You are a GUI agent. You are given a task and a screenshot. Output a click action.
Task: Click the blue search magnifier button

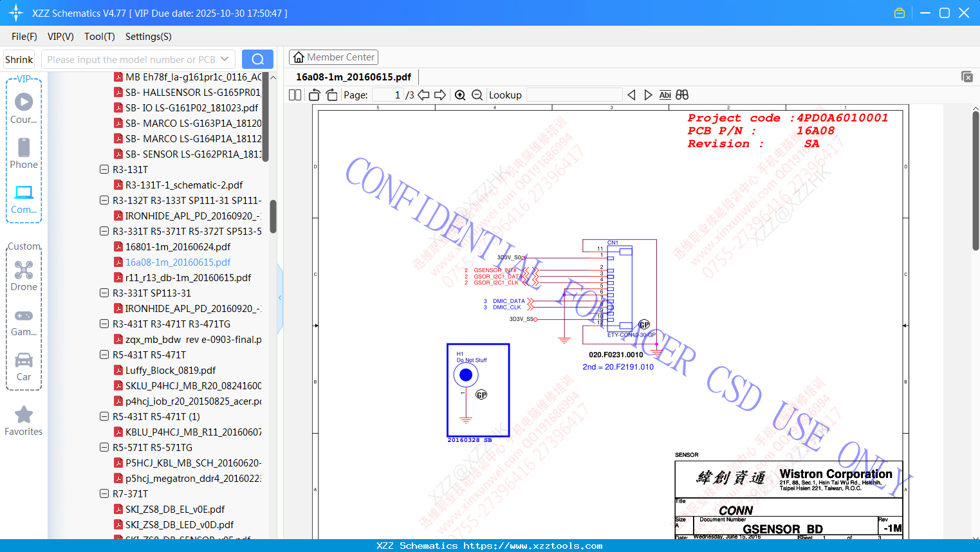coord(257,59)
